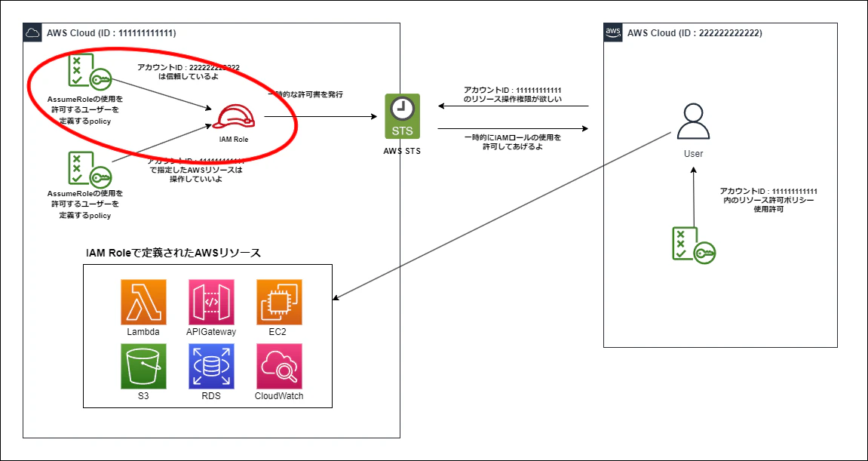Click the policy icon beside the 信頼しているよ note
This screenshot has width=868, height=461.
pos(90,73)
